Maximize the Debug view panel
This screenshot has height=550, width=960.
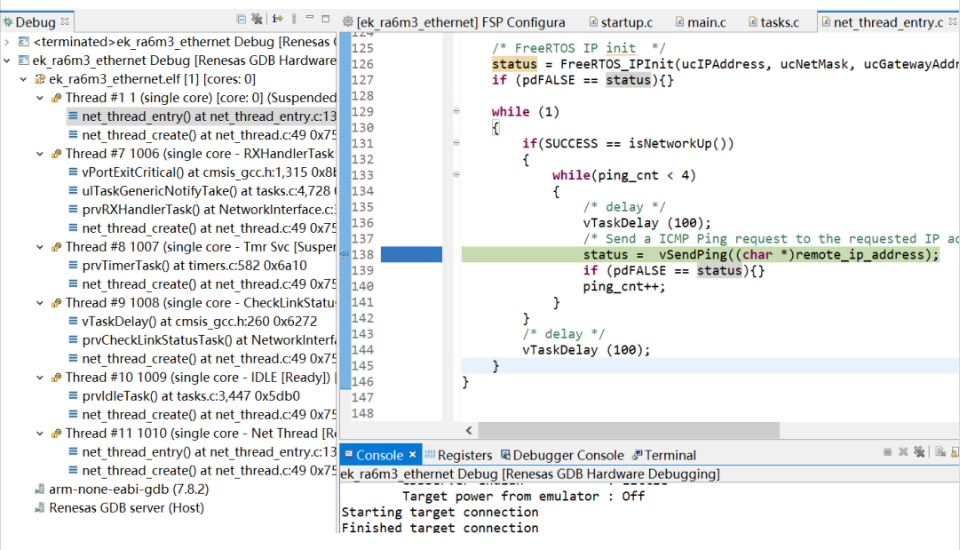(326, 19)
